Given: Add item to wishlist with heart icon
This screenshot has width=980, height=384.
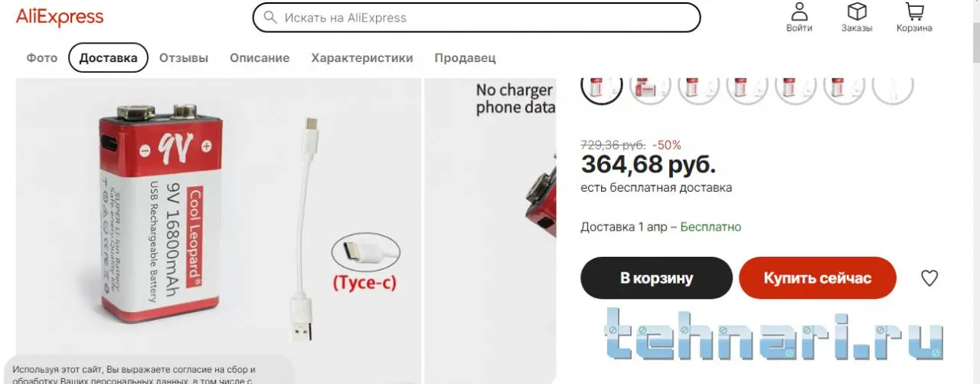Looking at the screenshot, I should [929, 278].
